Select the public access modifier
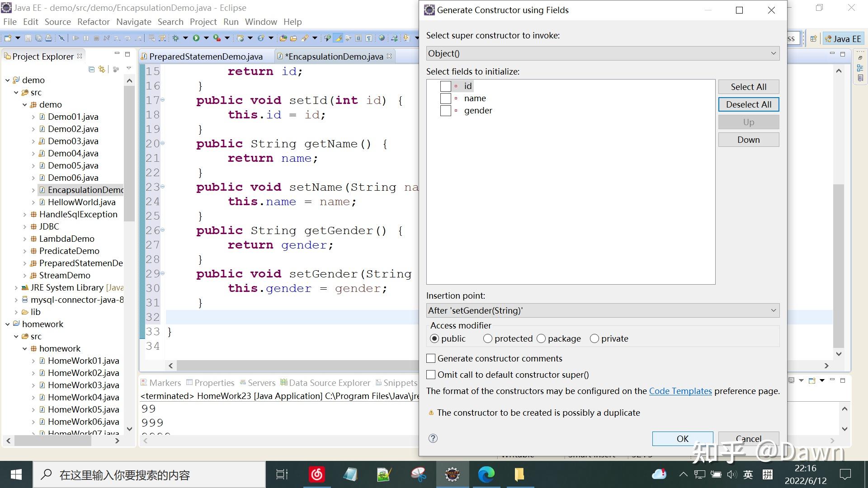This screenshot has width=868, height=488. tap(434, 338)
